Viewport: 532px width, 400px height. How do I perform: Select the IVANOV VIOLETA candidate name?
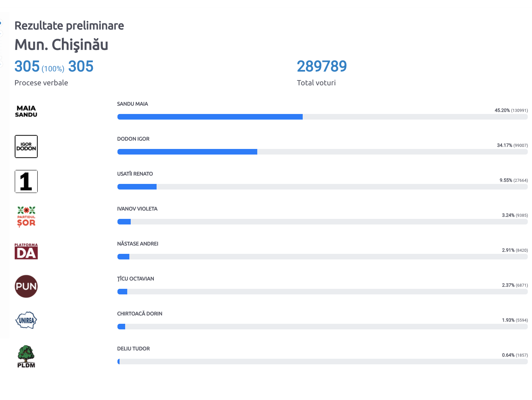point(137,209)
